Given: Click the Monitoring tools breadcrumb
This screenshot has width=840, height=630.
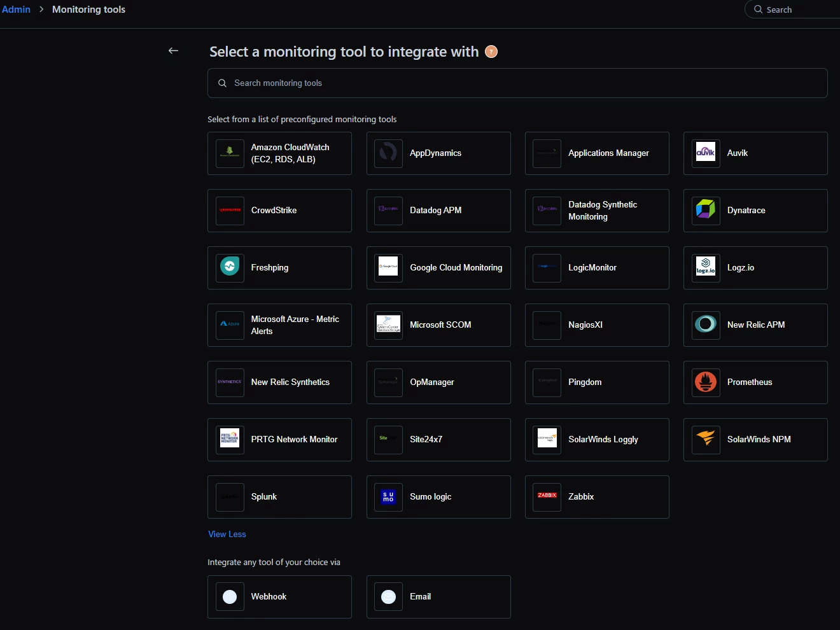Looking at the screenshot, I should [x=88, y=10].
